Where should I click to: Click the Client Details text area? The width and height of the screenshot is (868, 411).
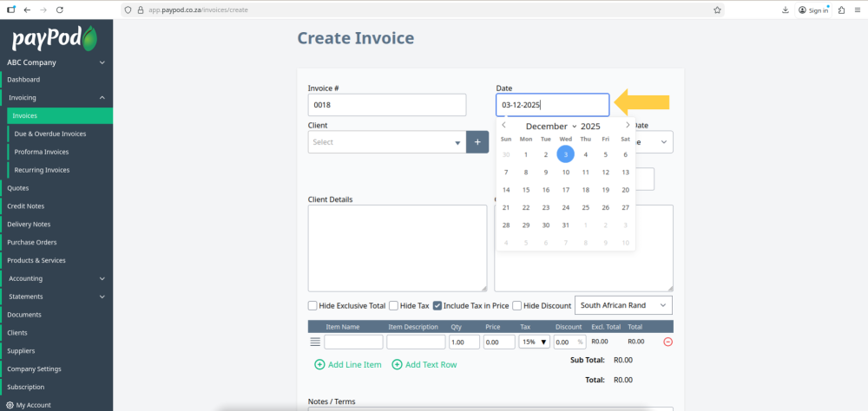[398, 248]
